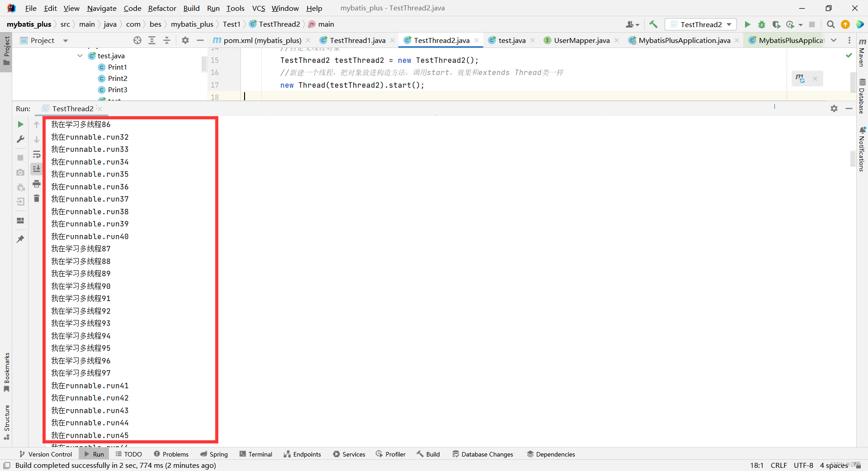Open editor tabs more options menu
868x471 pixels.
(x=849, y=40)
